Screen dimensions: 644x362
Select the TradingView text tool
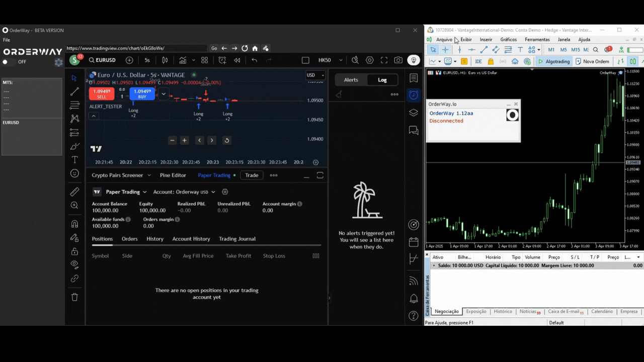coord(74,160)
